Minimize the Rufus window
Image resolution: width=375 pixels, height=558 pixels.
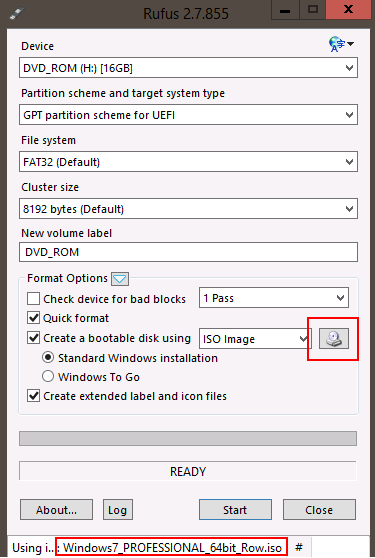(x=285, y=10)
